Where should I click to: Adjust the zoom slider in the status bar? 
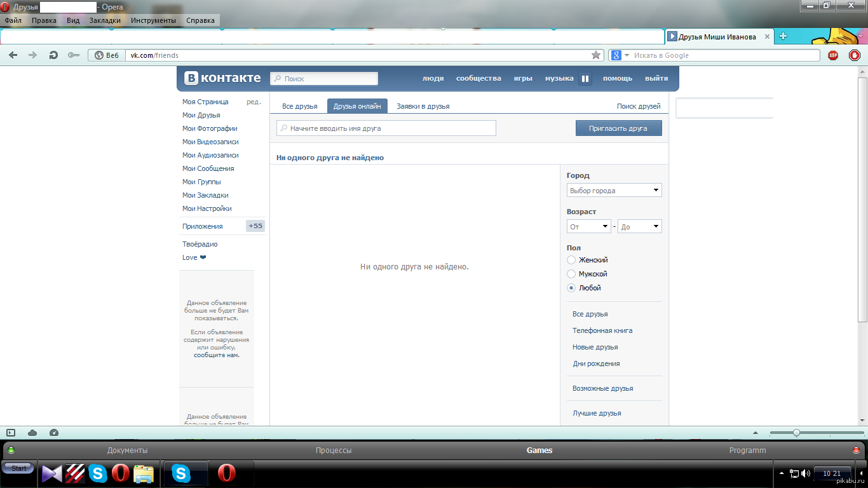point(796,433)
